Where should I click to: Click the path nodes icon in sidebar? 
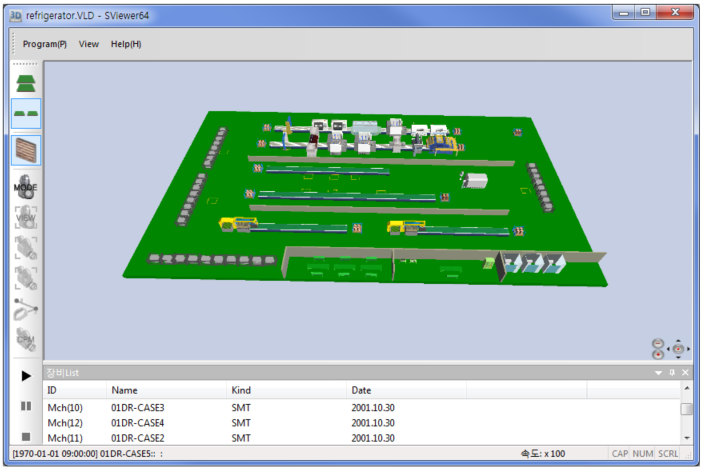click(x=26, y=308)
